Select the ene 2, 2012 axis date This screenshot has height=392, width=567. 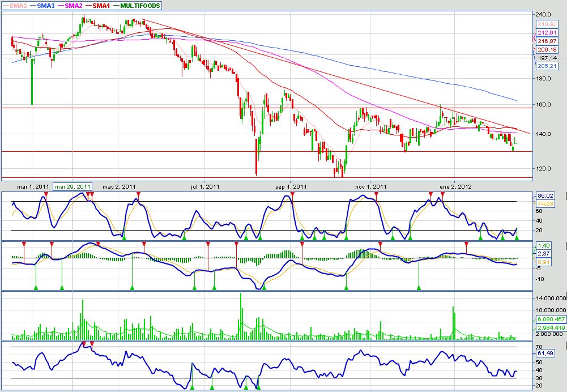[x=455, y=186]
